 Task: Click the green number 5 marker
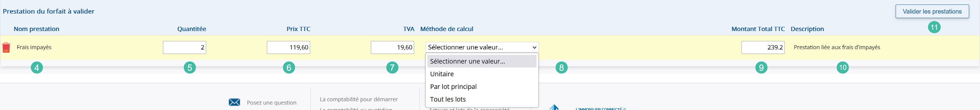[x=190, y=68]
